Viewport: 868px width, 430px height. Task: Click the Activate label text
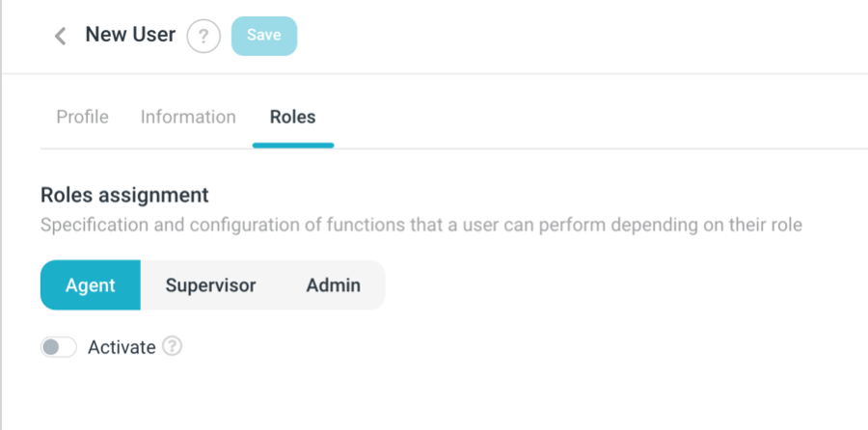[122, 347]
